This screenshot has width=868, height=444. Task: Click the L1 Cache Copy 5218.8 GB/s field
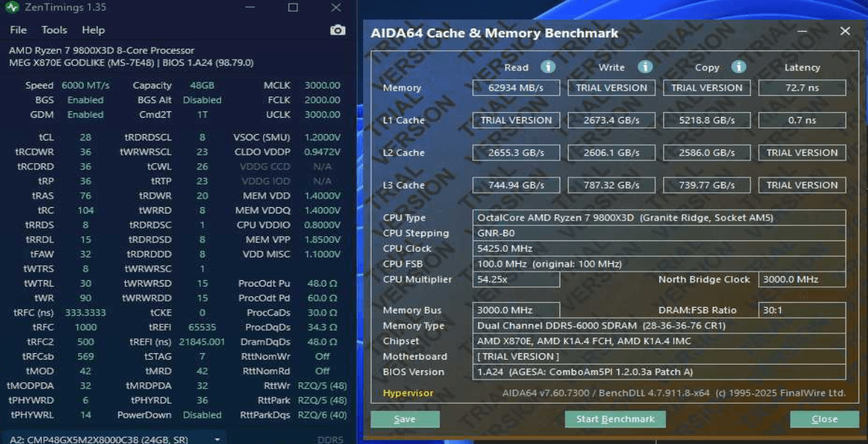click(706, 120)
